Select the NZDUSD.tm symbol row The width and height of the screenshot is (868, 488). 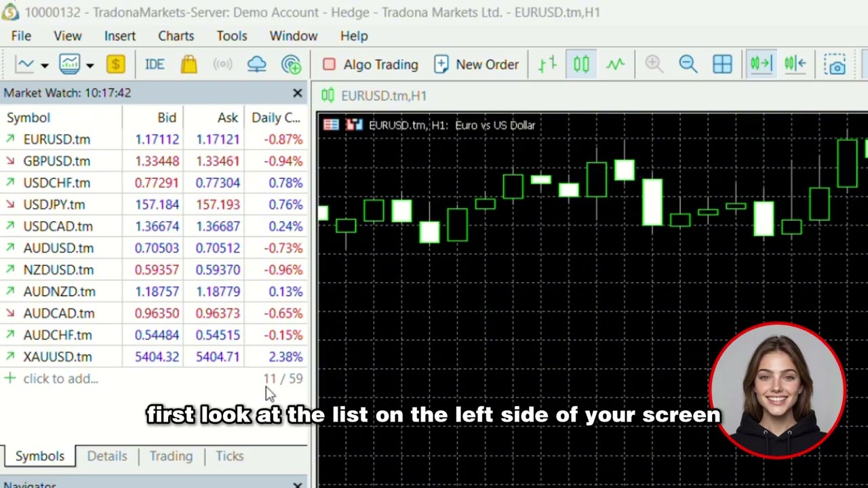click(154, 270)
